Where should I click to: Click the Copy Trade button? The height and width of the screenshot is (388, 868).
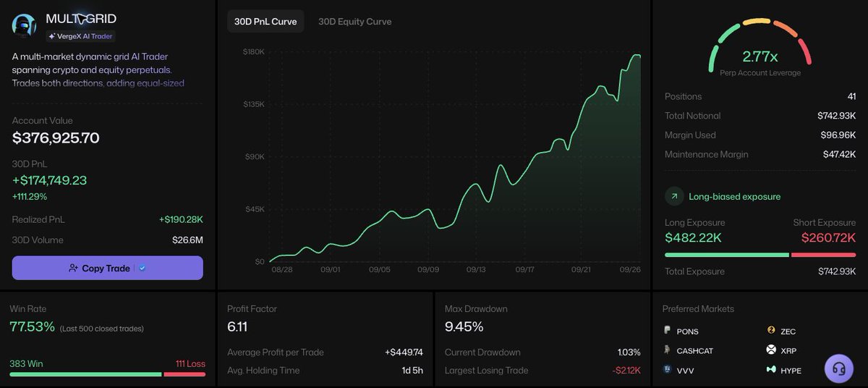click(108, 268)
